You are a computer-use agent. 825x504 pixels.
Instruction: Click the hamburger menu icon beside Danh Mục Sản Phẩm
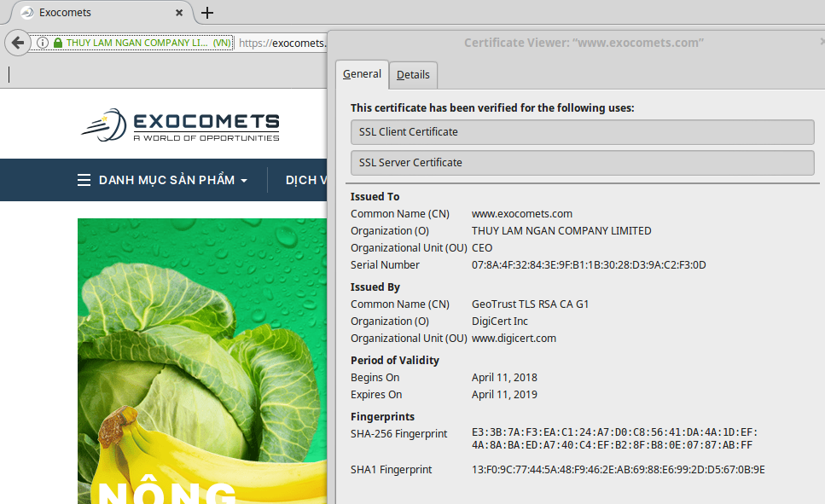[x=84, y=180]
